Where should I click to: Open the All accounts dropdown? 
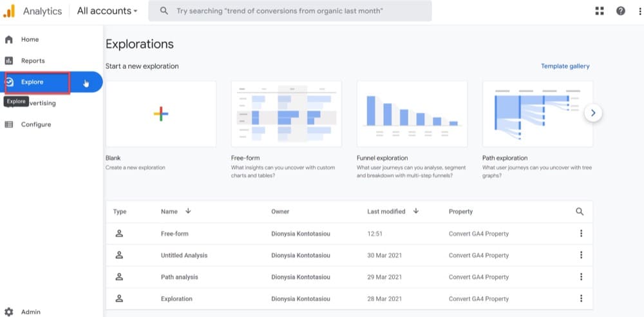(107, 11)
